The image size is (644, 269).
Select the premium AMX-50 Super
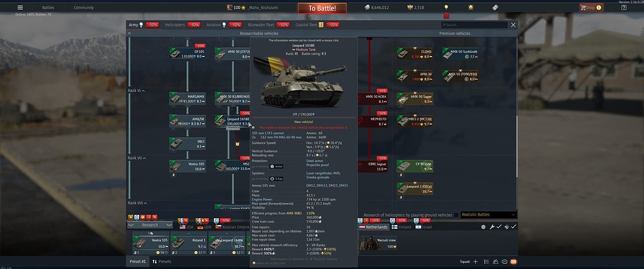tap(415, 98)
